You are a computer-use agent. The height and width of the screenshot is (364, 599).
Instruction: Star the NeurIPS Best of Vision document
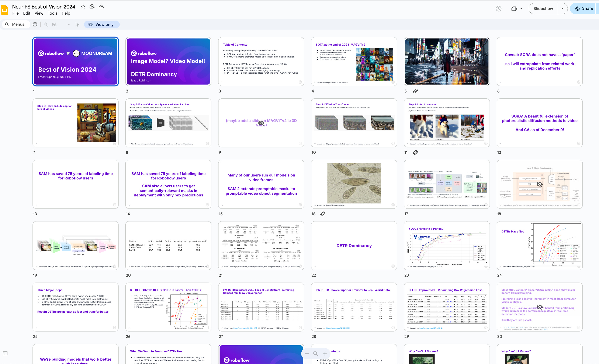[83, 7]
